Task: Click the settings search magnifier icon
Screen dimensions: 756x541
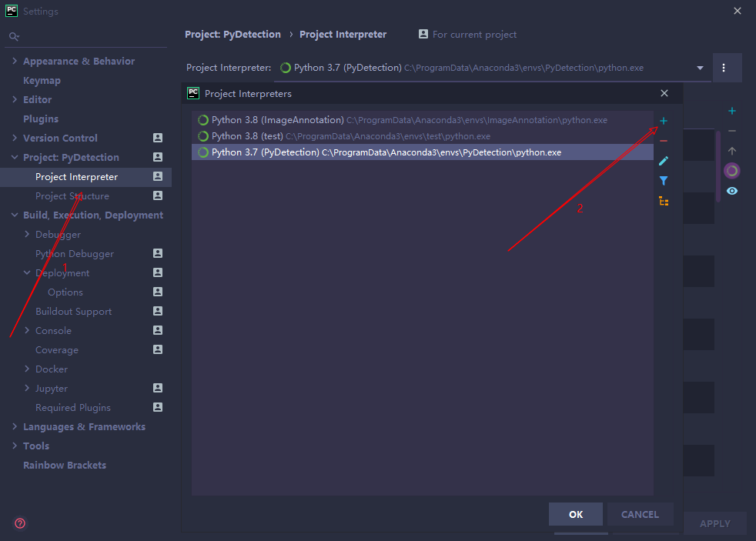Action: coord(14,37)
